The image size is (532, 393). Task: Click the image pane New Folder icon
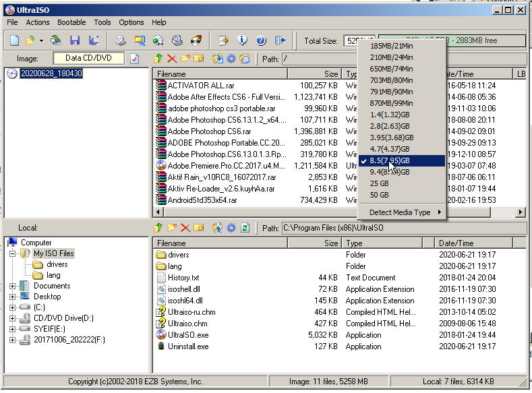pos(185,59)
